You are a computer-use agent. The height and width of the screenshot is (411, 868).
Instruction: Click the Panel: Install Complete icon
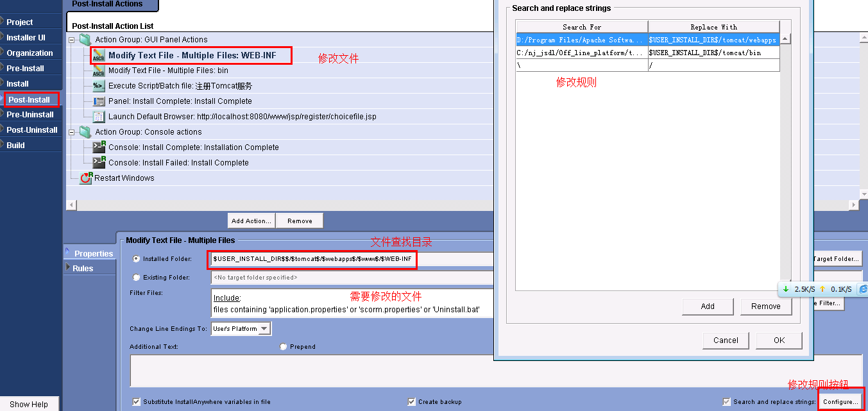(99, 101)
